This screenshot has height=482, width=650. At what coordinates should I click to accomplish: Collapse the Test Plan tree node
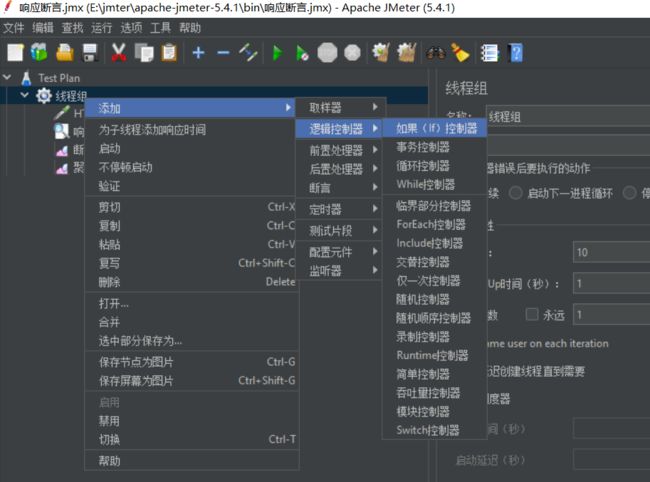coord(7,77)
